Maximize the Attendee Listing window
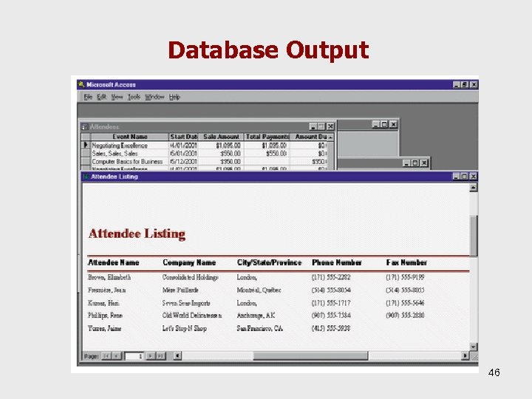The height and width of the screenshot is (399, 532). (x=465, y=177)
